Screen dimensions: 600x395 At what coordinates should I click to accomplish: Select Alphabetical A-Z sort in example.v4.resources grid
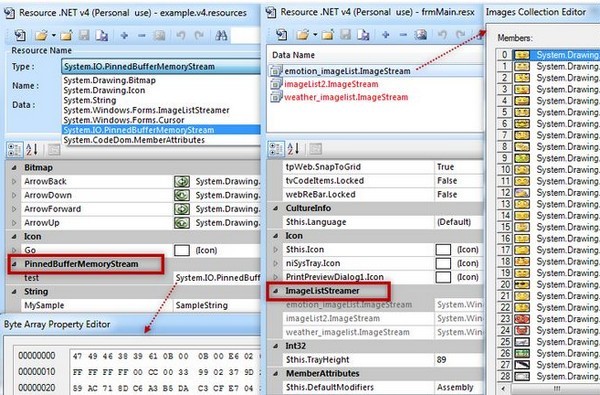(x=32, y=150)
